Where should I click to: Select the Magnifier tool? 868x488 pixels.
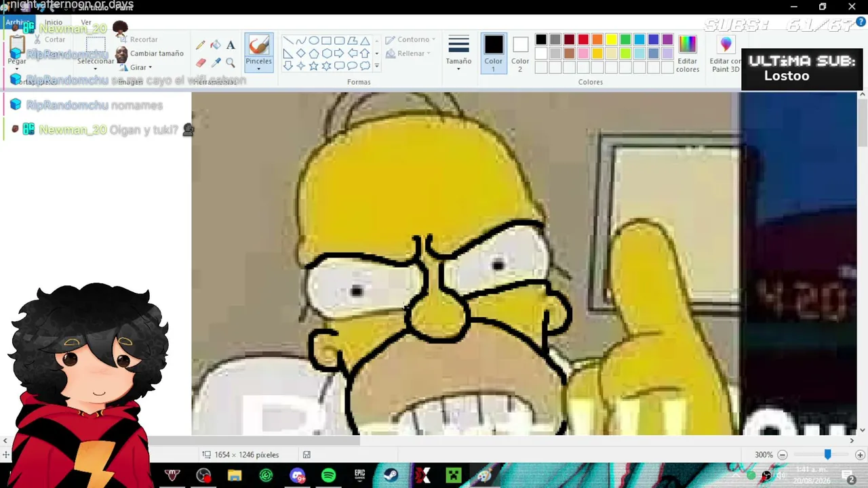(231, 62)
